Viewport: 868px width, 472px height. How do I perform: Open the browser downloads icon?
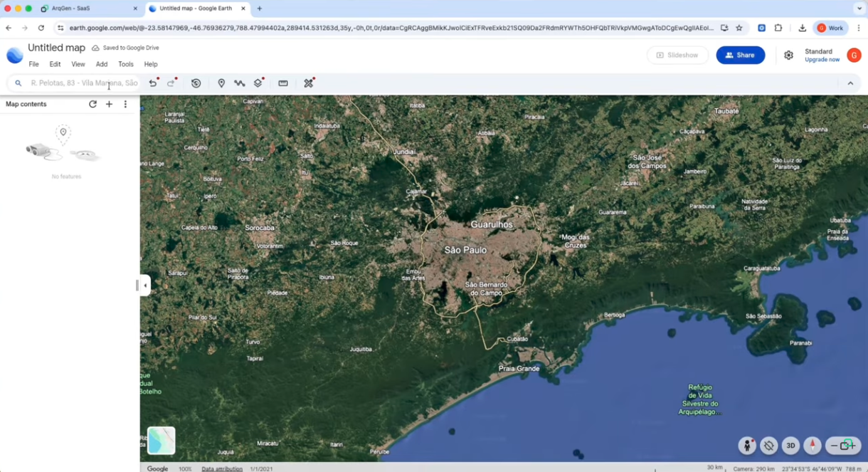pyautogui.click(x=802, y=28)
